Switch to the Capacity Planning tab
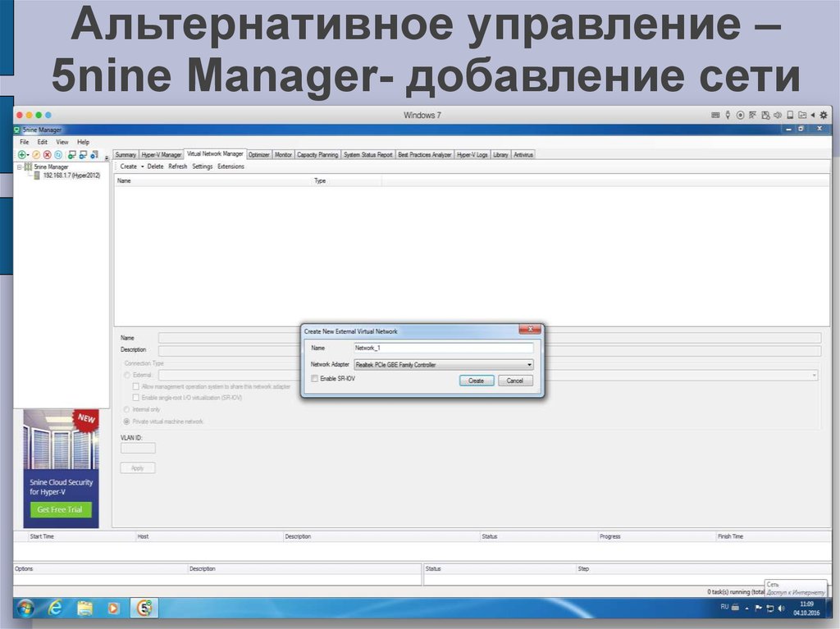Screen dimensions: 840x629 (317, 155)
